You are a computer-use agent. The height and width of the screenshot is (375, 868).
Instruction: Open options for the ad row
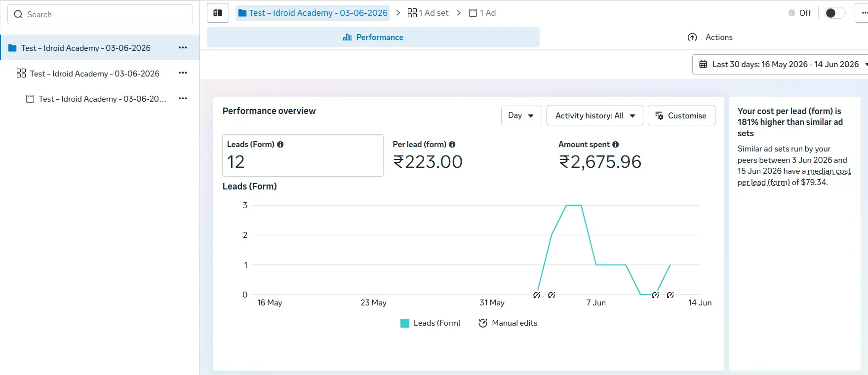pos(183,99)
